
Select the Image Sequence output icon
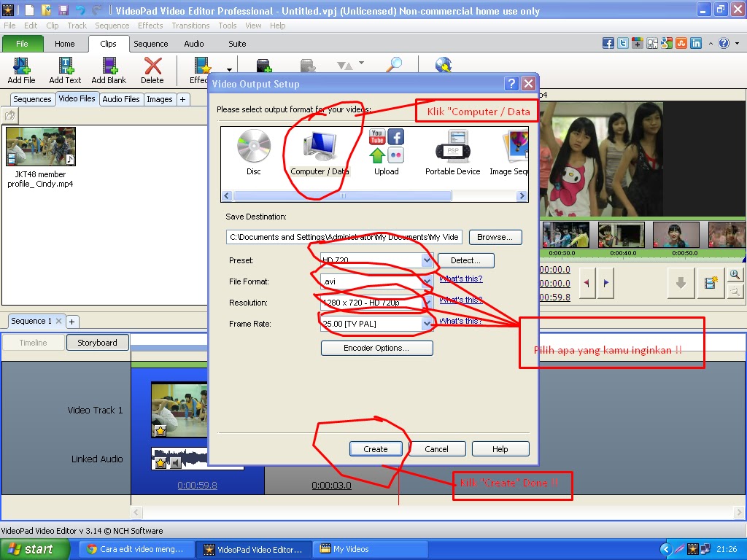coord(510,152)
